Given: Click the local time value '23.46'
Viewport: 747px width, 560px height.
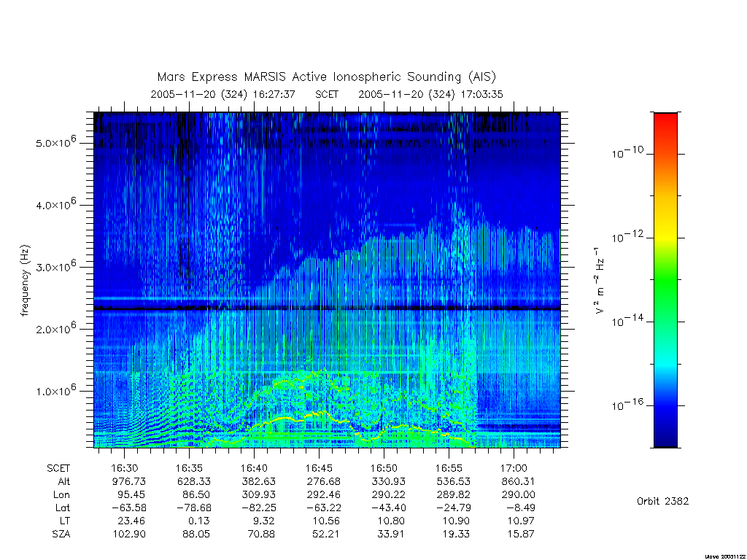Looking at the screenshot, I should click(x=131, y=521).
